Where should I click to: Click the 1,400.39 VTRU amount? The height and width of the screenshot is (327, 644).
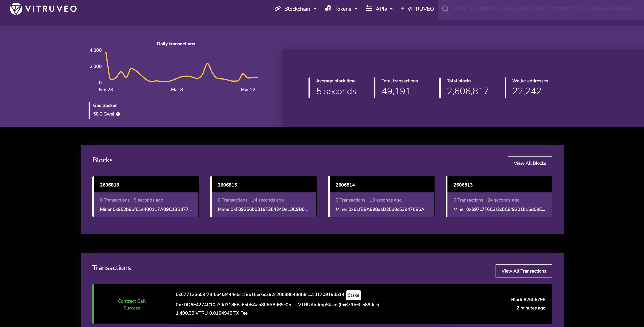(x=192, y=313)
